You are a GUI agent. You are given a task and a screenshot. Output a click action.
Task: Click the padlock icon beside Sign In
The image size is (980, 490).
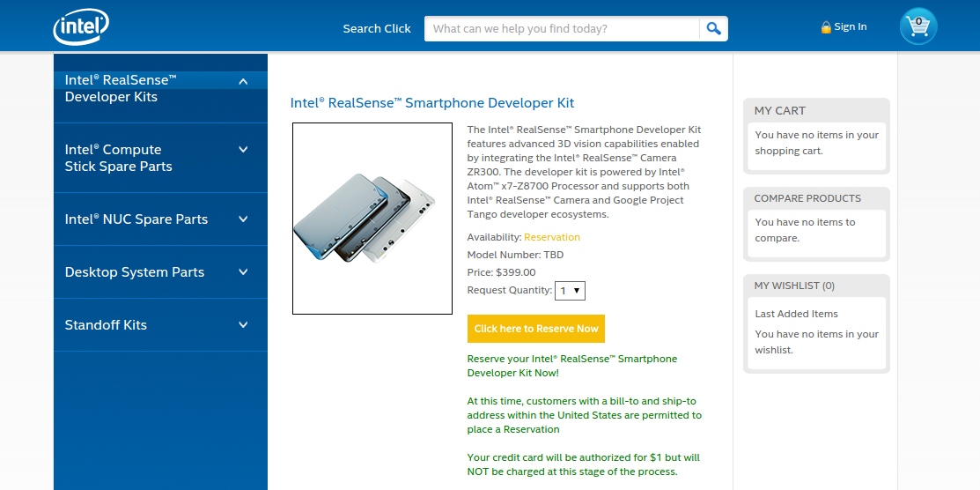pos(826,27)
